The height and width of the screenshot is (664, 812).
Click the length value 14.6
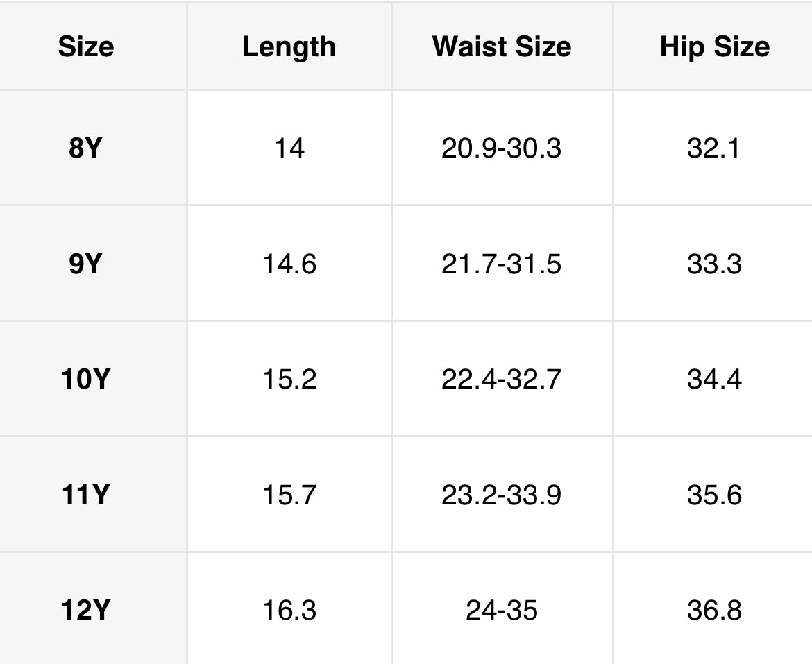point(289,264)
